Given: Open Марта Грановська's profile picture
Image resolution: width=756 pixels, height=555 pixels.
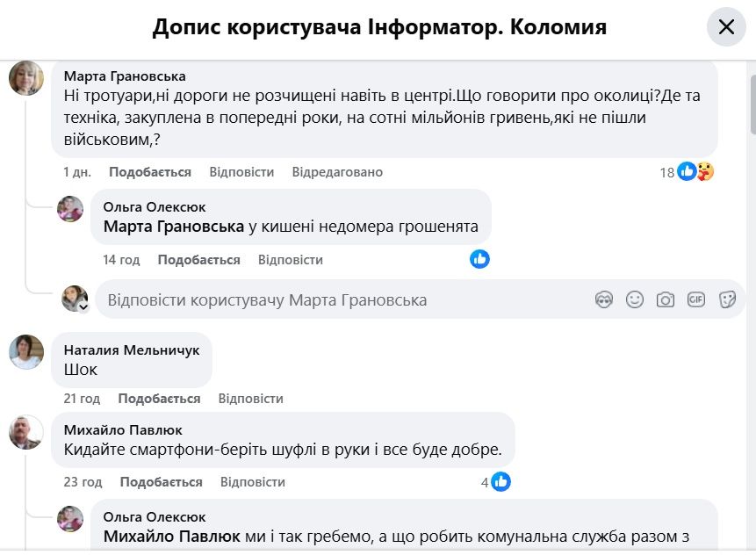Looking at the screenshot, I should click(26, 77).
